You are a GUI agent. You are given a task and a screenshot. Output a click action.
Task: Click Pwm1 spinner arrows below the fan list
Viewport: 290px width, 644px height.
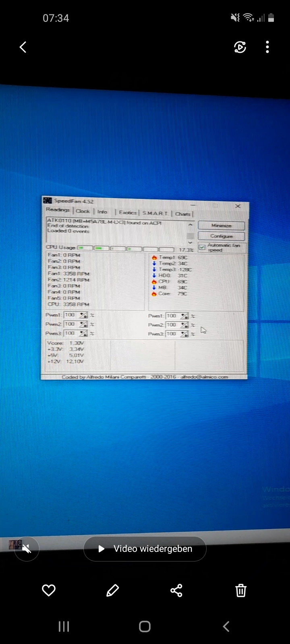pos(83,315)
